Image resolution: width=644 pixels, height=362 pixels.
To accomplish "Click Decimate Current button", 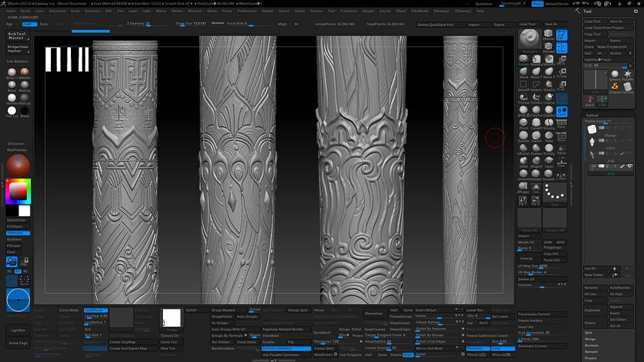I will click(542, 346).
